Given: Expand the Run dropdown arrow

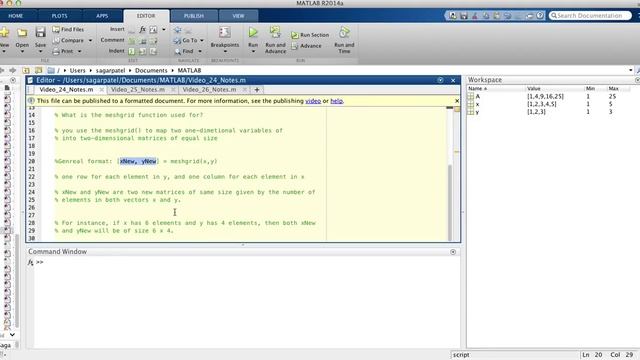Looking at the screenshot, I should coord(253,51).
